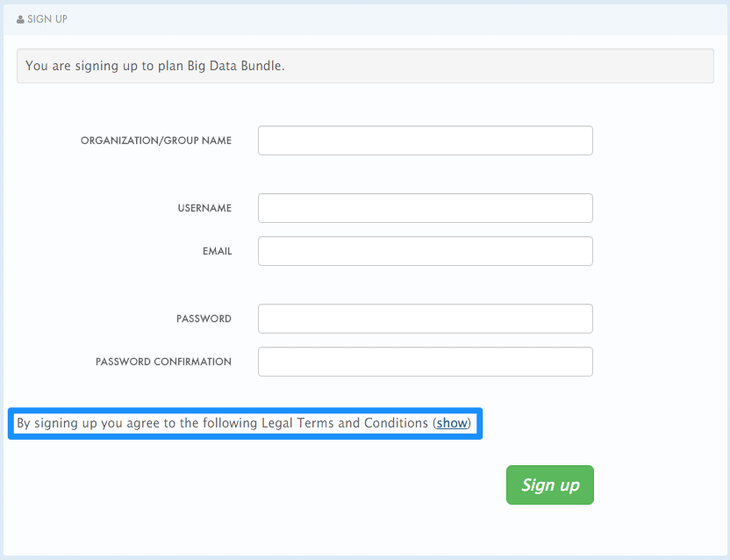Click the SIGN UP header title text
730x560 pixels.
[47, 19]
